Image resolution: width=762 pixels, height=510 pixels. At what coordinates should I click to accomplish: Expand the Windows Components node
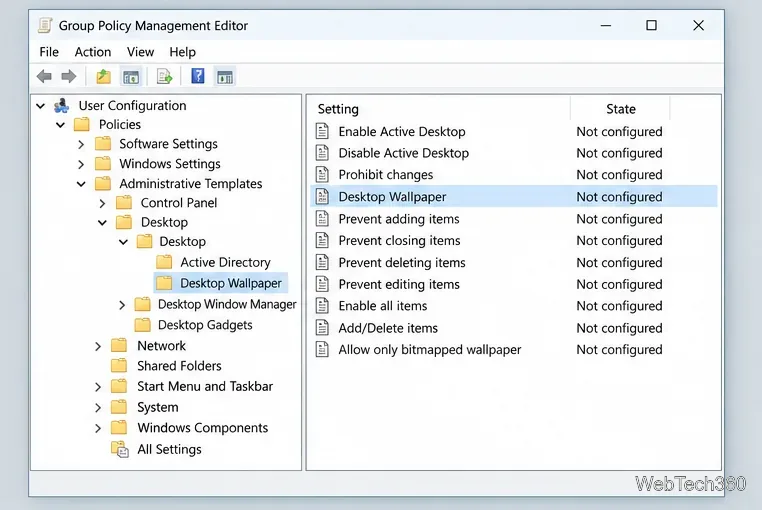pos(98,428)
